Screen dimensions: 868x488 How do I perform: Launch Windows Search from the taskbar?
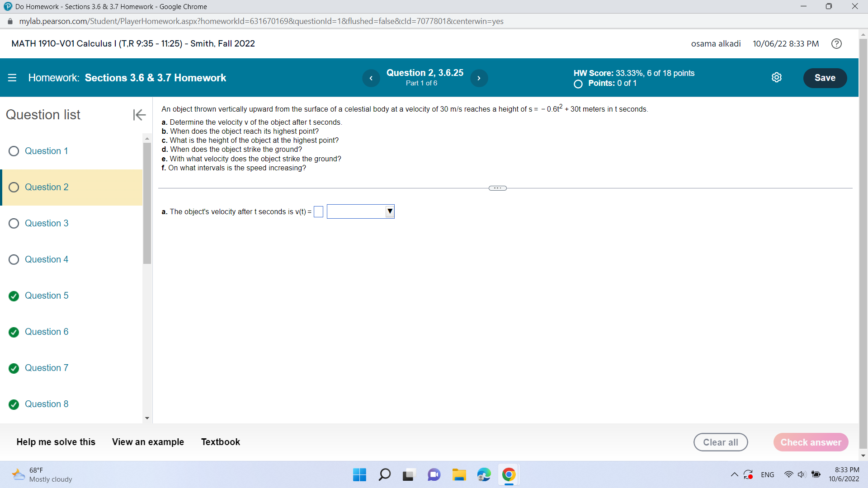click(x=384, y=474)
